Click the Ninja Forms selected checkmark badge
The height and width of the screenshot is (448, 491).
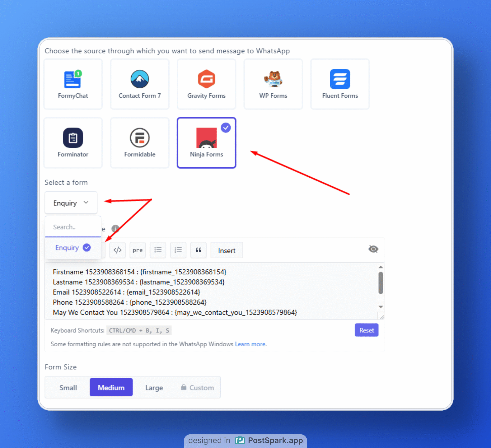tap(226, 128)
